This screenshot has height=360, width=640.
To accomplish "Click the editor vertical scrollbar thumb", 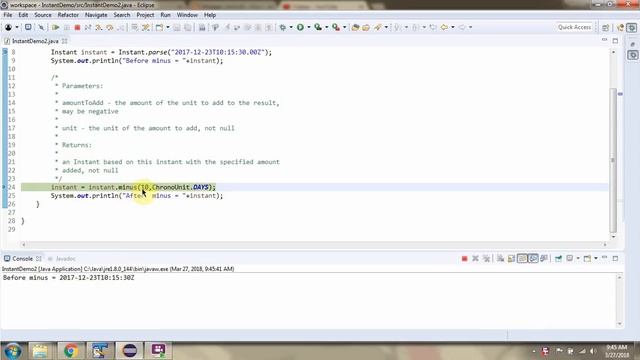I will point(613,160).
